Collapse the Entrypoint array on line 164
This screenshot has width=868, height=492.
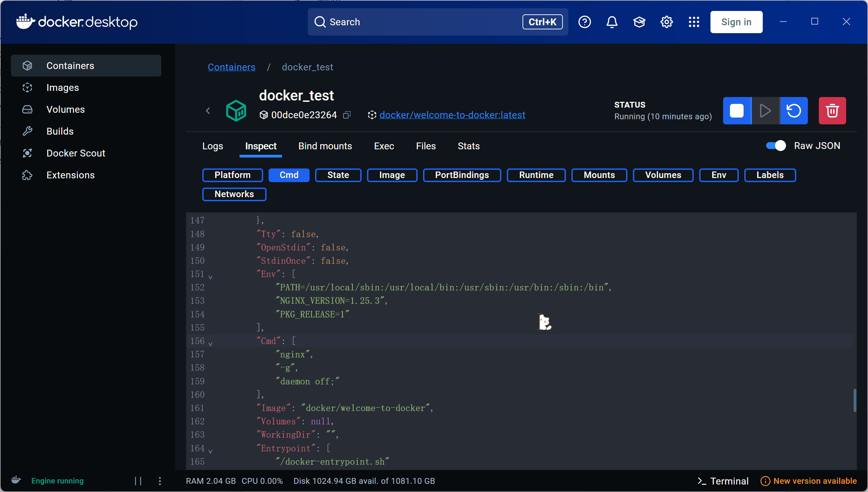pos(211,451)
